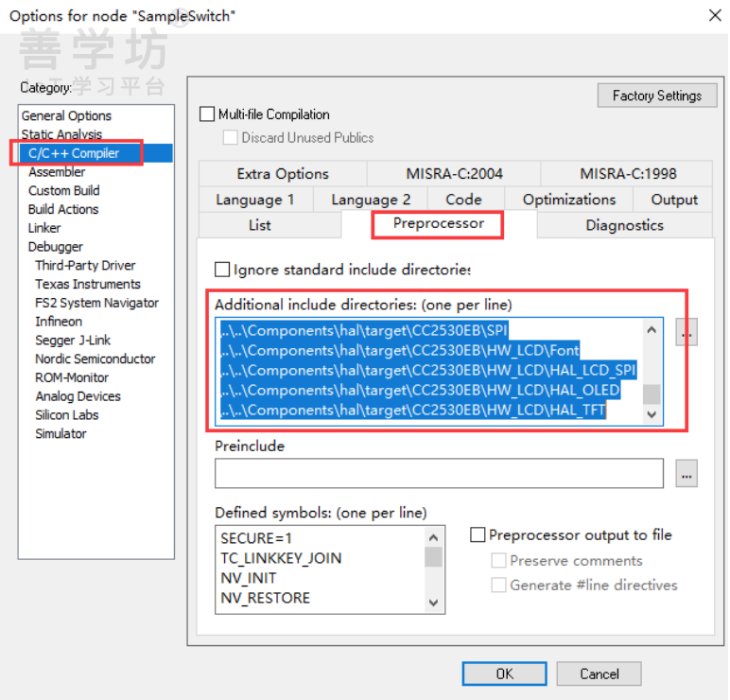Open browse dialog for Preinclude file

(x=687, y=474)
